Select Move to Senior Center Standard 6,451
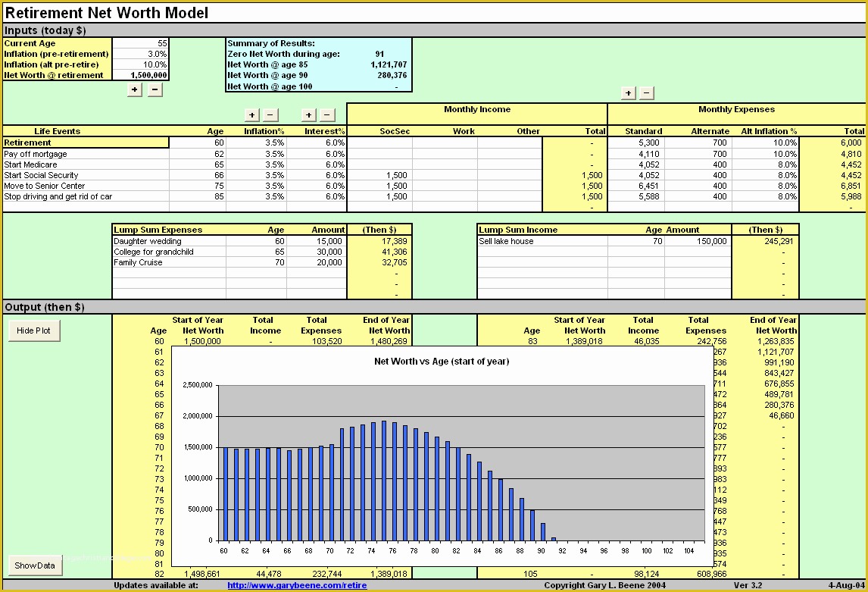The image size is (868, 592). coord(636,186)
